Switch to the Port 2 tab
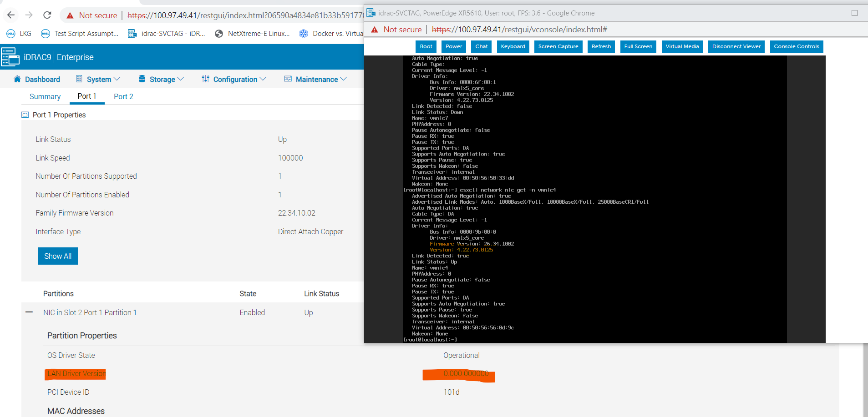 point(123,96)
